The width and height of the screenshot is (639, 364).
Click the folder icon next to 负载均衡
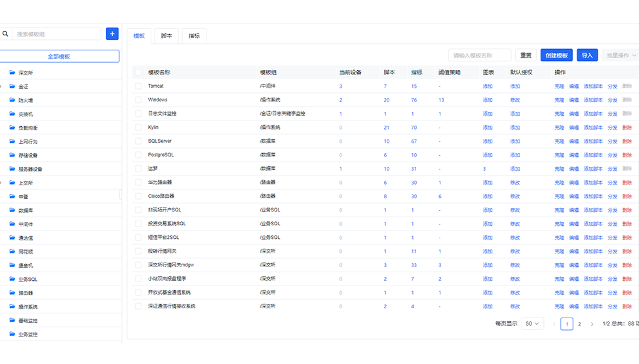(12, 128)
